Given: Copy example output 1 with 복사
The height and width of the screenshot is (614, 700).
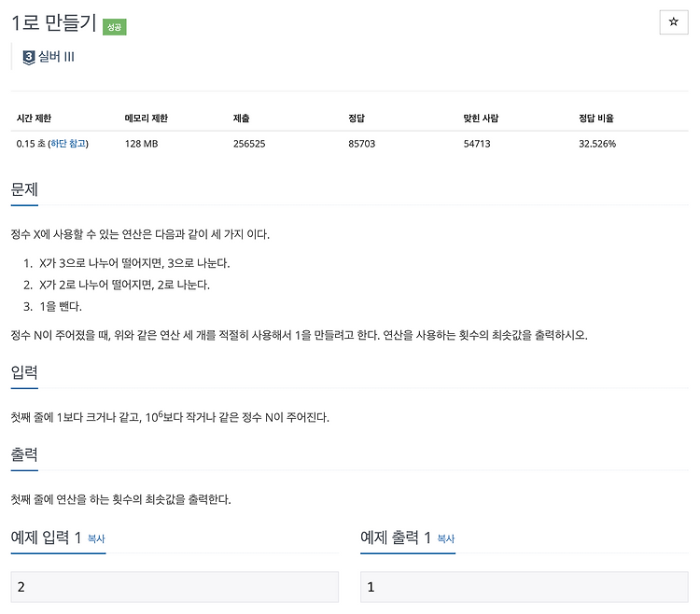Looking at the screenshot, I should coord(445,538).
